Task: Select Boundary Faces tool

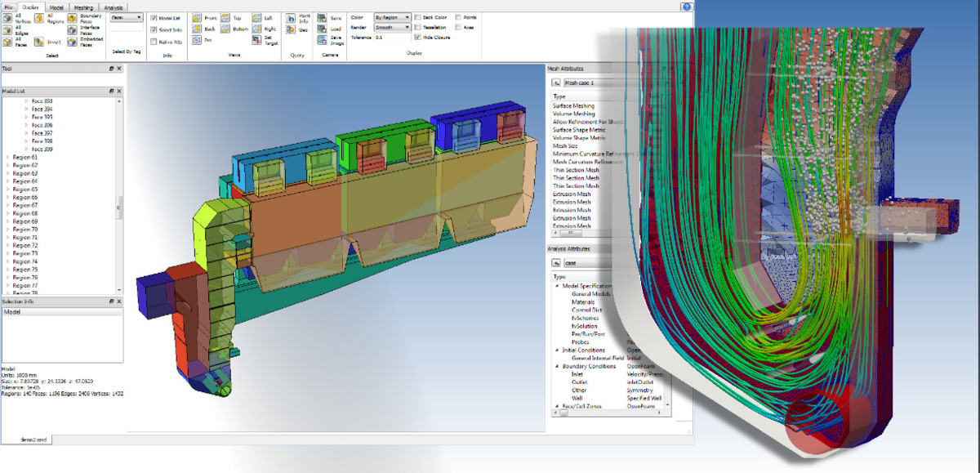Action: pyautogui.click(x=73, y=18)
